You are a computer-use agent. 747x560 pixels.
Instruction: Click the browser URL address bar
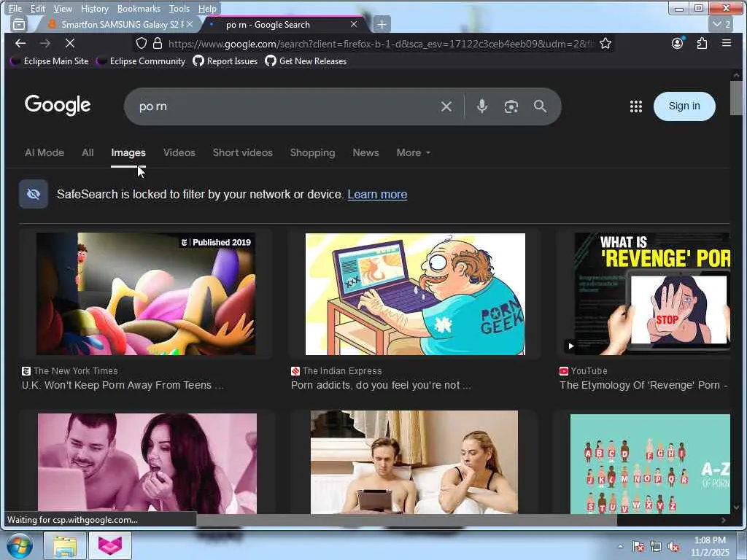(381, 44)
